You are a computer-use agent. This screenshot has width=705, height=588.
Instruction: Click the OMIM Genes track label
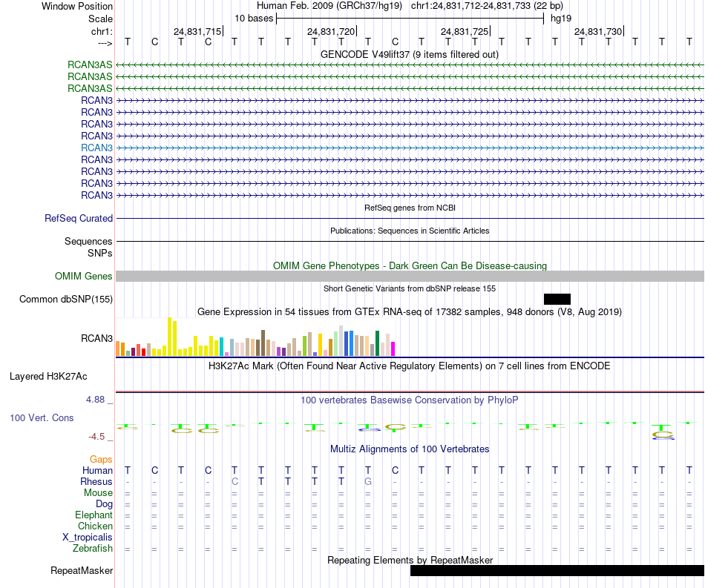[84, 277]
